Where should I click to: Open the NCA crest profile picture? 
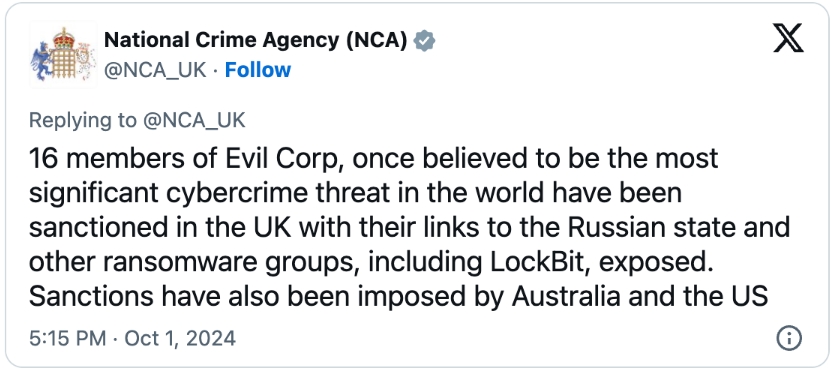[63, 54]
